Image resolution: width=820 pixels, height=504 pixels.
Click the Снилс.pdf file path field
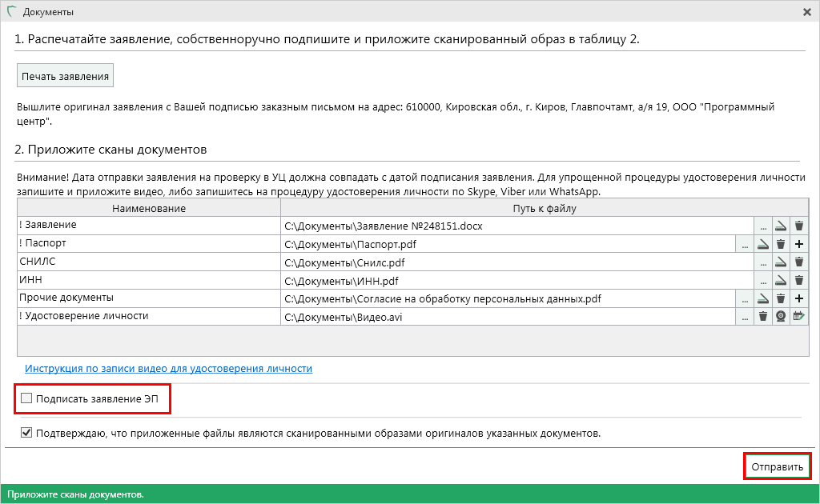tap(512, 262)
